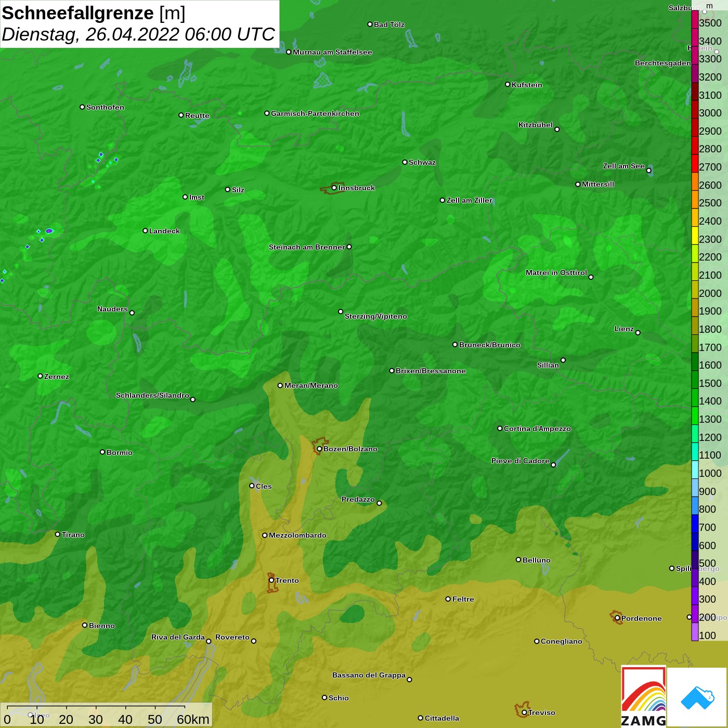Screen dimensions: 728x728
Task: Choose the Garmisch-Partenkirchen label
Action: tap(315, 113)
